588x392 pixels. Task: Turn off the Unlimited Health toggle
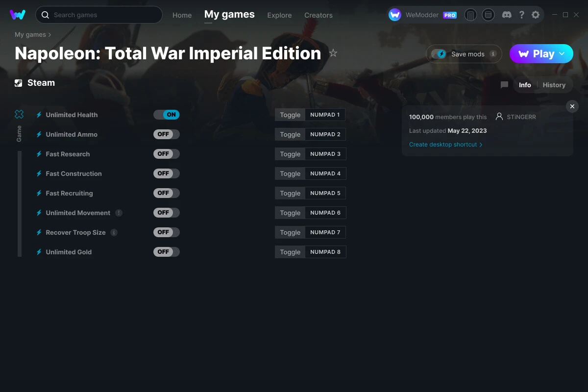(x=167, y=114)
